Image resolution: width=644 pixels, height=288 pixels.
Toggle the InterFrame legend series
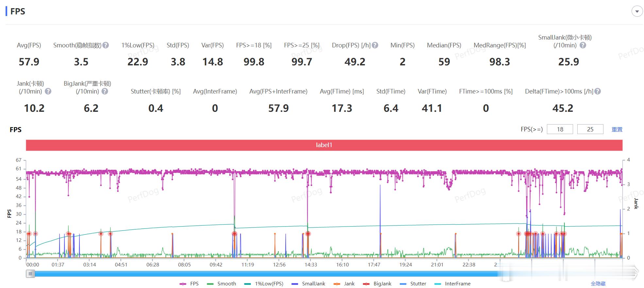click(452, 284)
